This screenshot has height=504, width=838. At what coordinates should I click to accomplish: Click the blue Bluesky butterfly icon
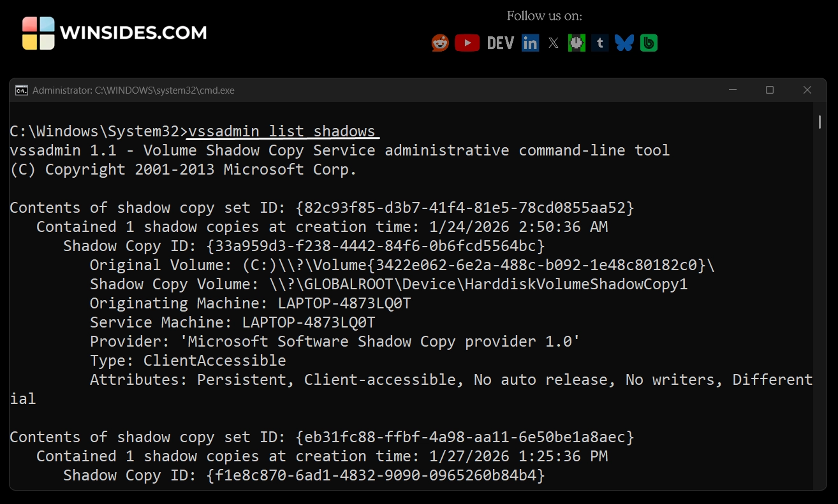pyautogui.click(x=624, y=43)
